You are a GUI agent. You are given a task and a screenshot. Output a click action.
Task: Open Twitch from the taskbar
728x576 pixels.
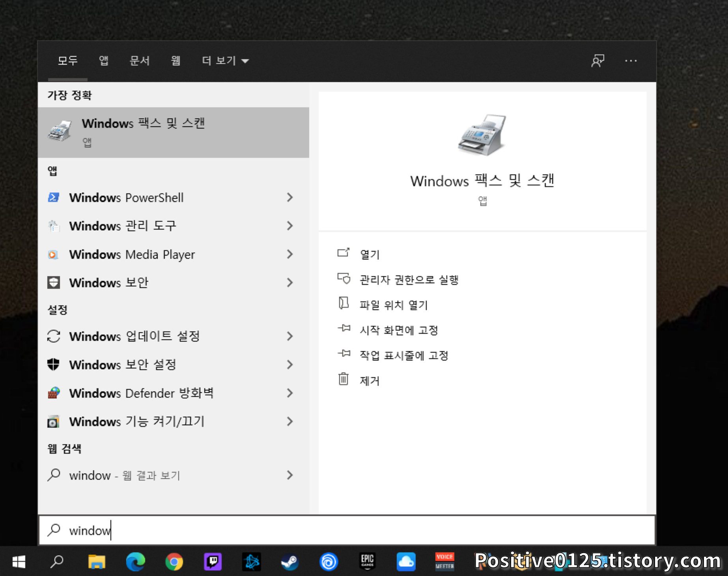click(x=213, y=562)
